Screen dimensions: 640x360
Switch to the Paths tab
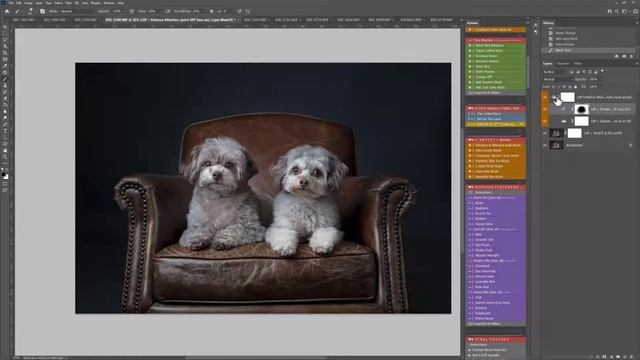577,63
